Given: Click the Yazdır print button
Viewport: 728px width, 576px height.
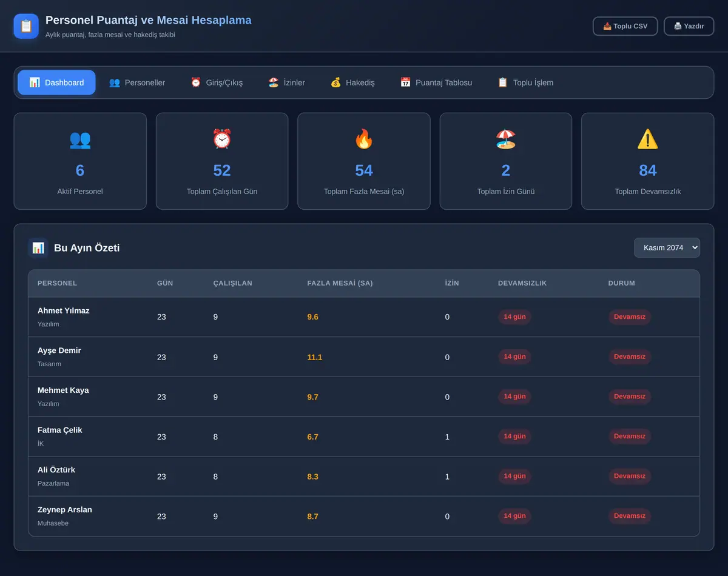Looking at the screenshot, I should pyautogui.click(x=689, y=26).
